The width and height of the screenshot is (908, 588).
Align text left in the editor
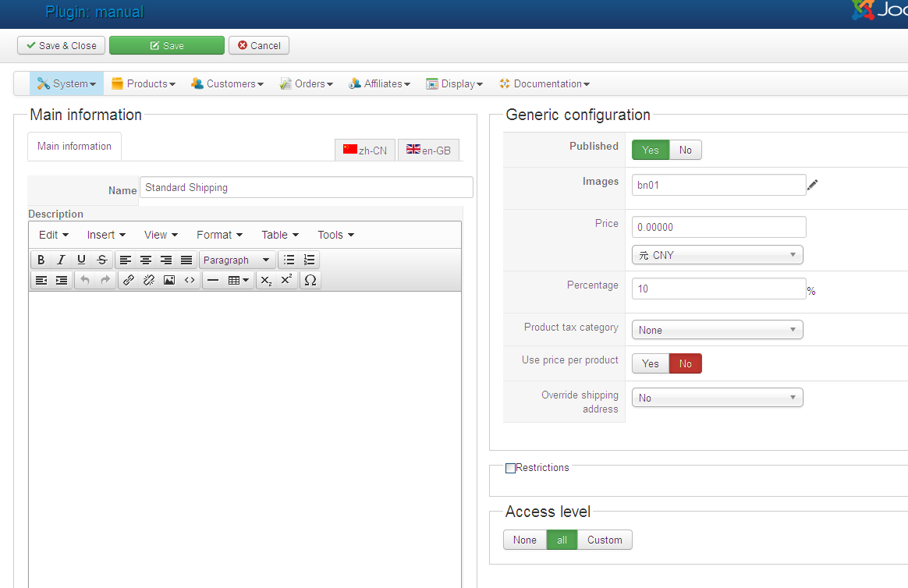126,260
